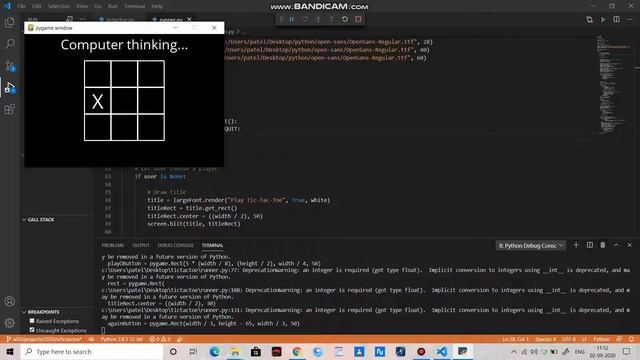Open Task View on the taskbar

tap(193, 351)
